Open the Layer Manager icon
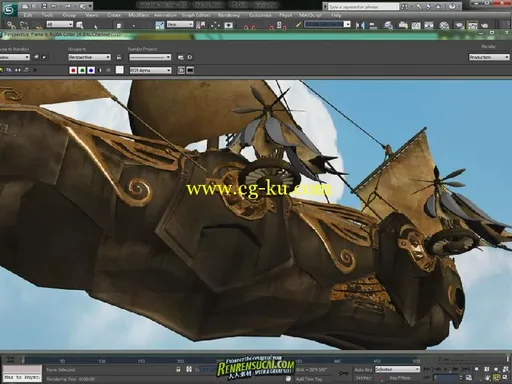The image size is (512, 384). click(389, 25)
